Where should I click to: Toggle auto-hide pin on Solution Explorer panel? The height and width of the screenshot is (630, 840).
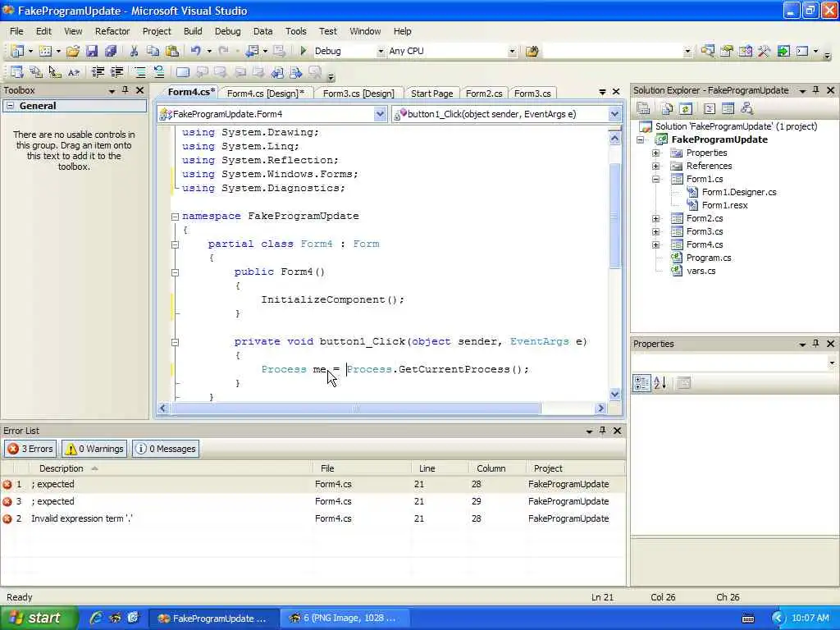point(816,90)
